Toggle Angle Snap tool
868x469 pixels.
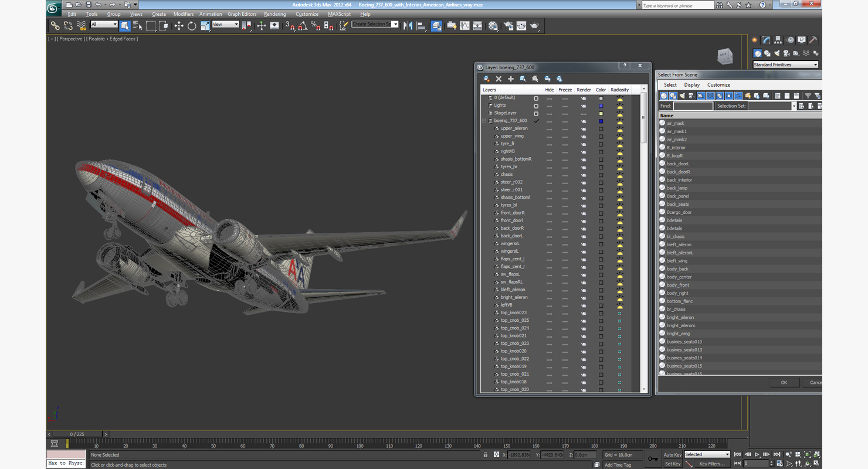point(303,26)
